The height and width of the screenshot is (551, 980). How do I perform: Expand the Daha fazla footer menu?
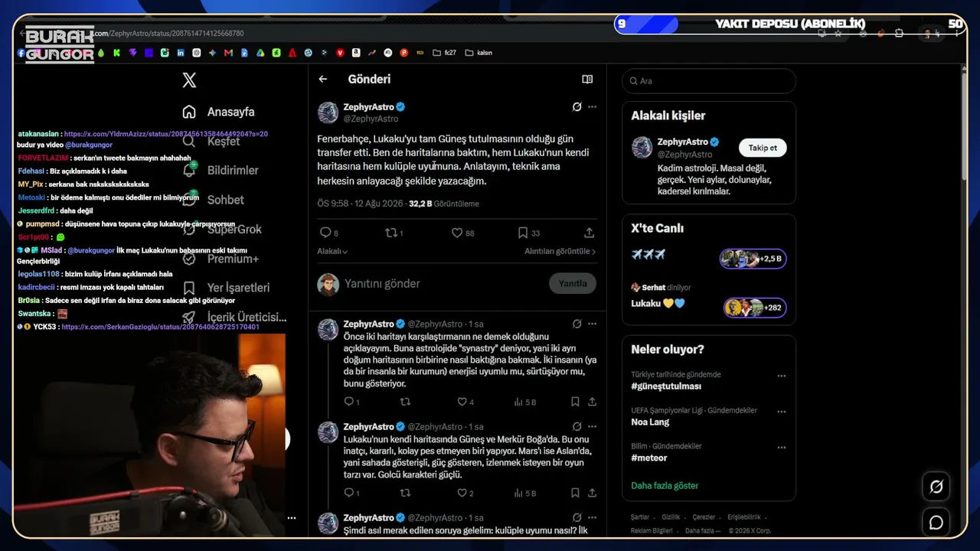(702, 530)
